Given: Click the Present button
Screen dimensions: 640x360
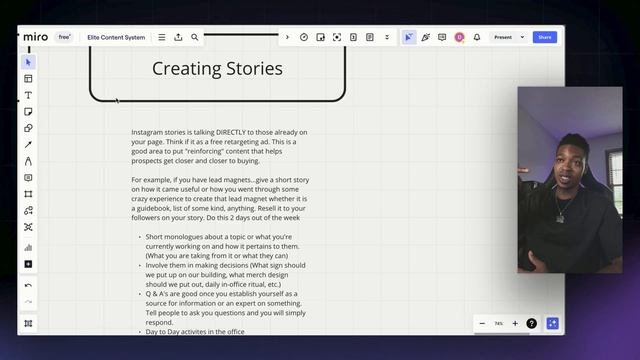Looking at the screenshot, I should (x=503, y=37).
